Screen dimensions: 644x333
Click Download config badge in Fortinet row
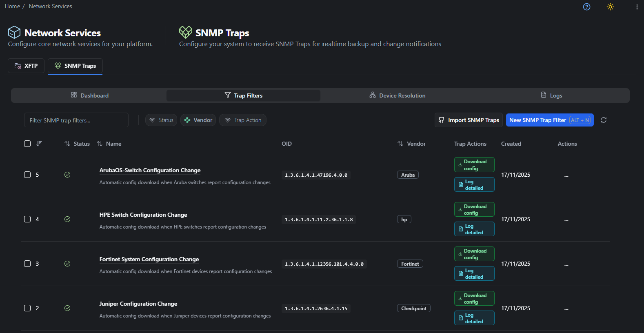pos(474,254)
